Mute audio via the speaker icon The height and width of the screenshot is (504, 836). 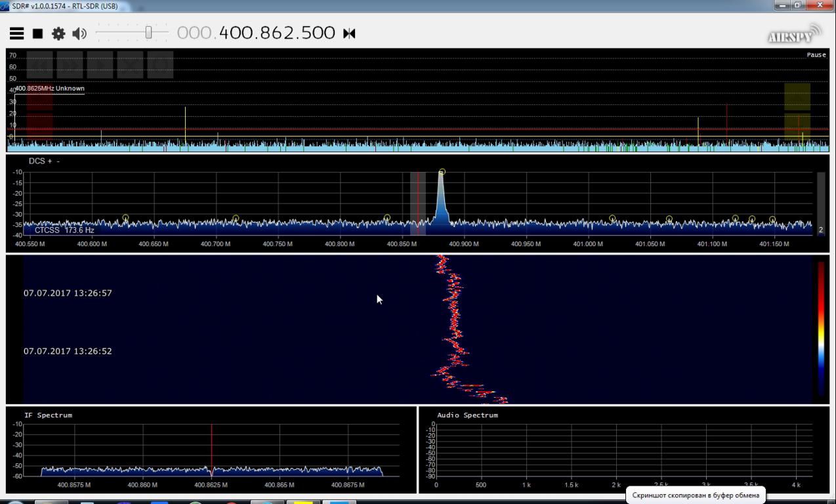point(79,33)
